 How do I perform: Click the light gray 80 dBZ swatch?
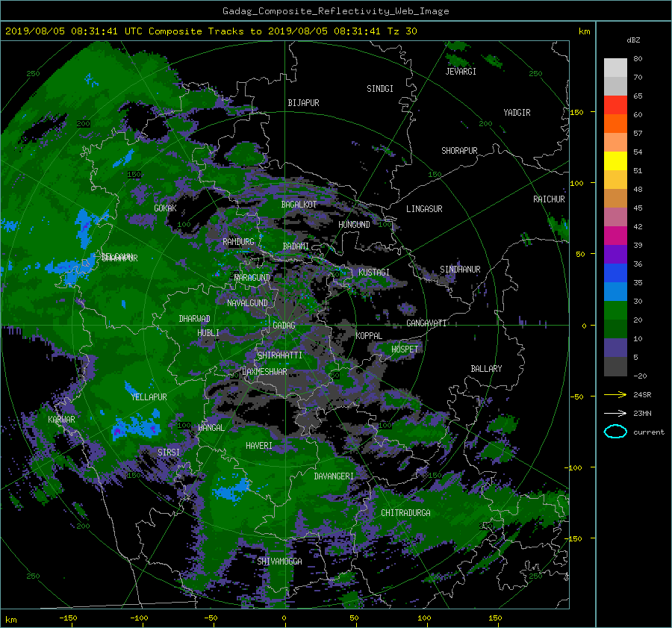click(x=615, y=67)
